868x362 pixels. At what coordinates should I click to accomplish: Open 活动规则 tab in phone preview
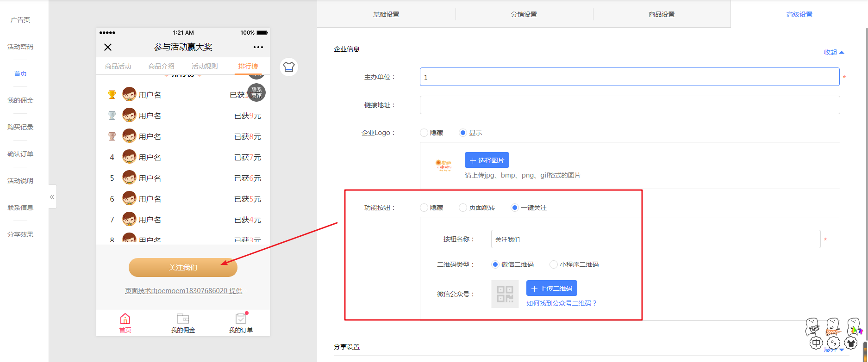click(205, 66)
